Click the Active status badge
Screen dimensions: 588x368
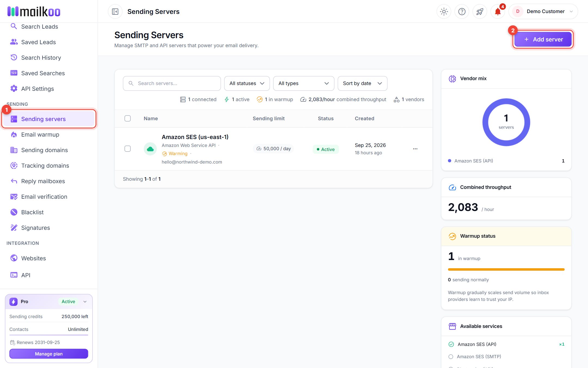(326, 149)
